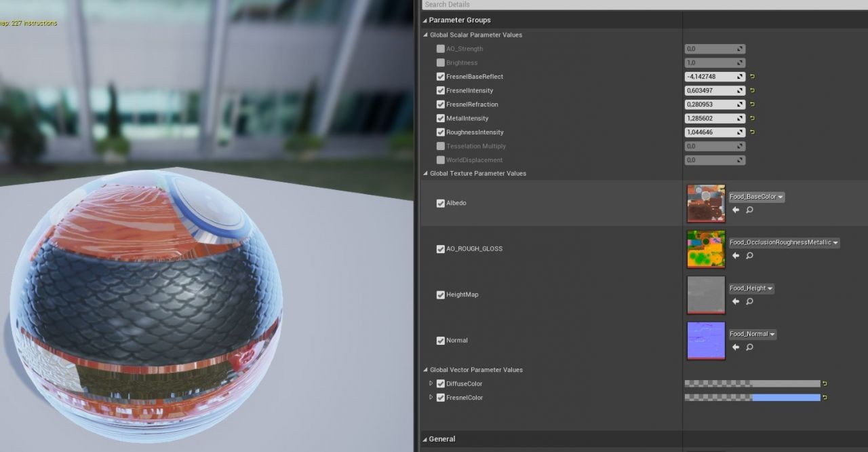Collapse the Global Scalar Parameter Values section
The width and height of the screenshot is (868, 452).
[426, 35]
